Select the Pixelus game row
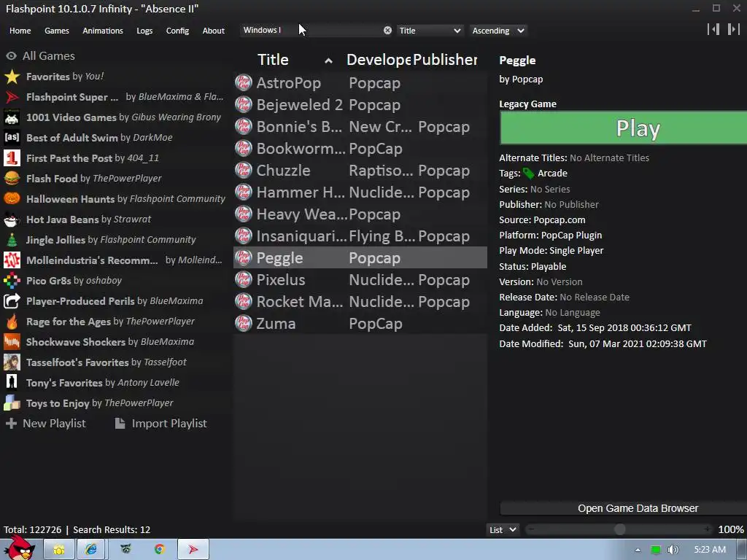747x560 pixels. (x=360, y=279)
